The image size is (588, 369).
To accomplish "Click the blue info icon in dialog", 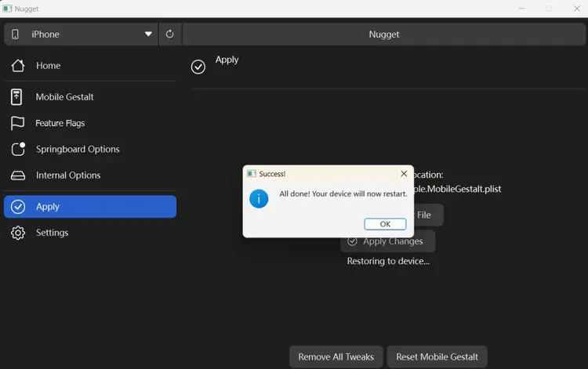I will pyautogui.click(x=259, y=198).
